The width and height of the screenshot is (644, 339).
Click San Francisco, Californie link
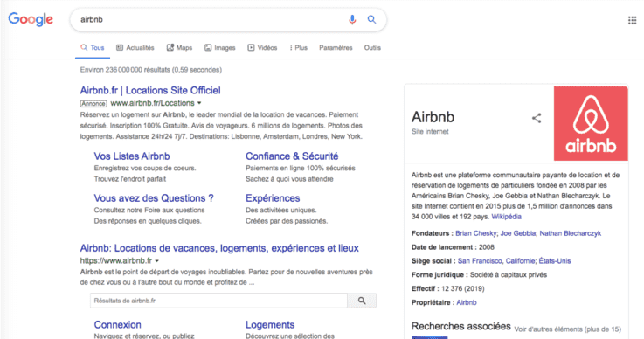tap(495, 261)
